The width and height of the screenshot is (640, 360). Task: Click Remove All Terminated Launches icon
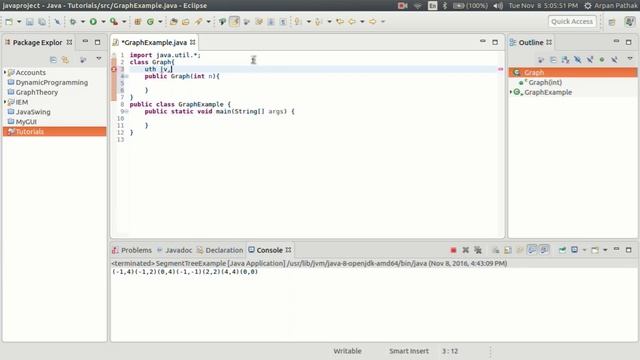coord(478,250)
